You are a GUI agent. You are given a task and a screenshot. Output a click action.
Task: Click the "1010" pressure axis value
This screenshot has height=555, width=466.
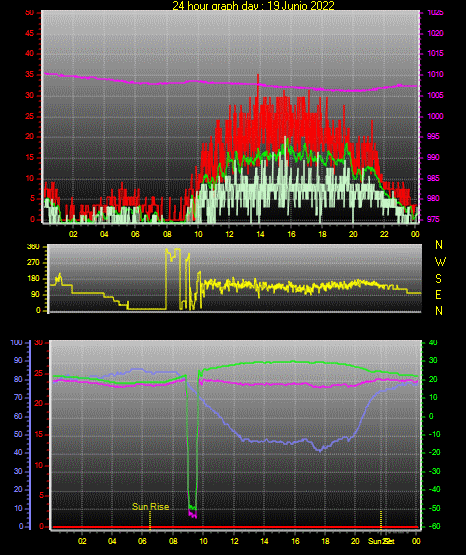pos(435,74)
